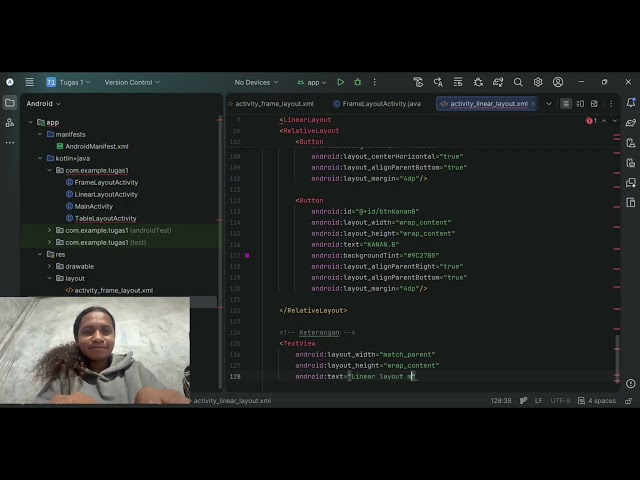Switch editor to Design view mode
Image resolution: width=640 pixels, height=480 pixels.
(594, 104)
